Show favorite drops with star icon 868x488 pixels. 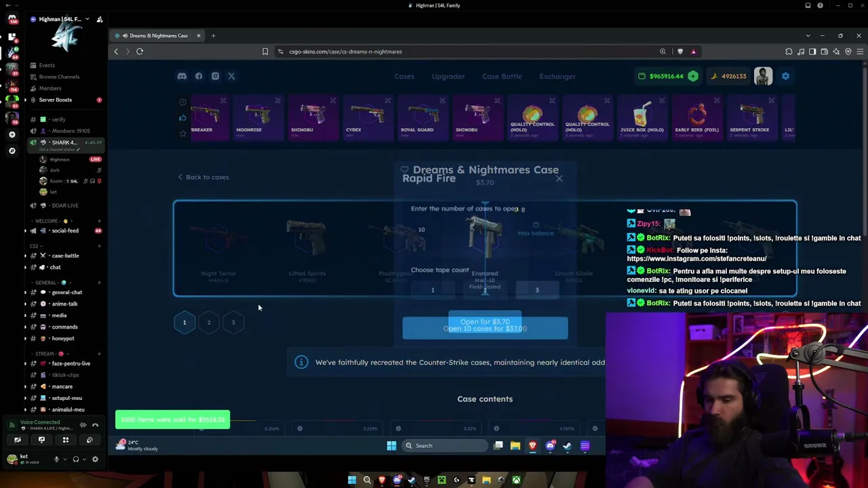click(x=182, y=134)
